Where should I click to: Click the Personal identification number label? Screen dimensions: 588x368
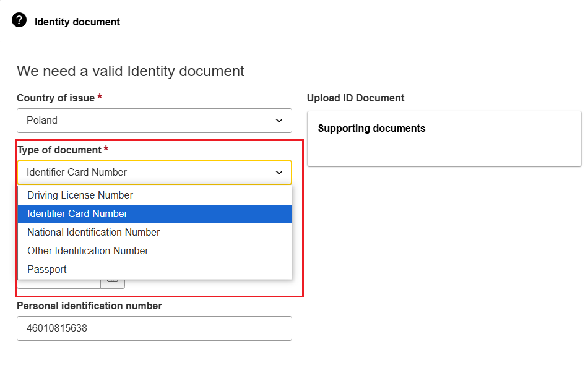tap(89, 306)
